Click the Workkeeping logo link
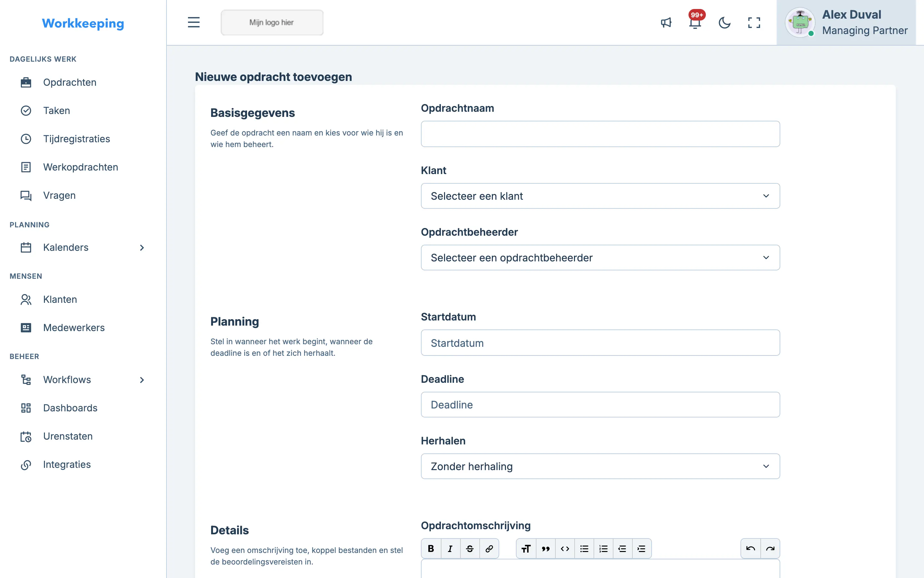Image resolution: width=924 pixels, height=578 pixels. coord(83,23)
